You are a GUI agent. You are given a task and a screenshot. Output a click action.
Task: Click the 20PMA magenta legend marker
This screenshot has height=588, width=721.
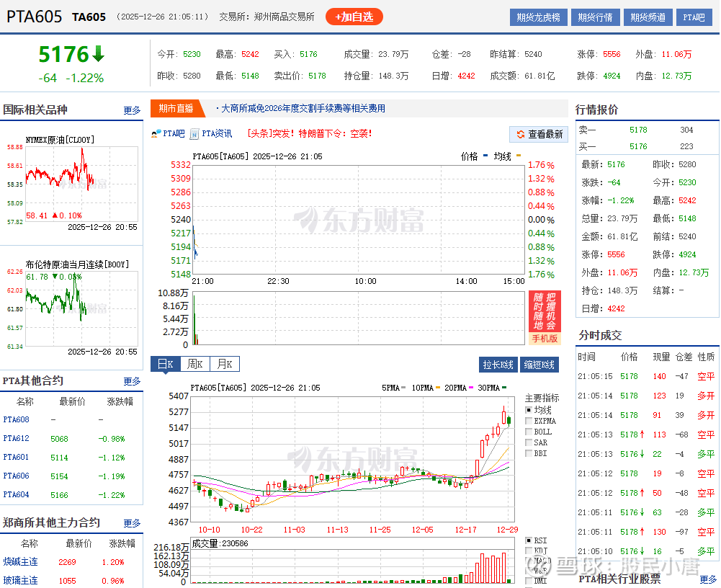point(471,388)
